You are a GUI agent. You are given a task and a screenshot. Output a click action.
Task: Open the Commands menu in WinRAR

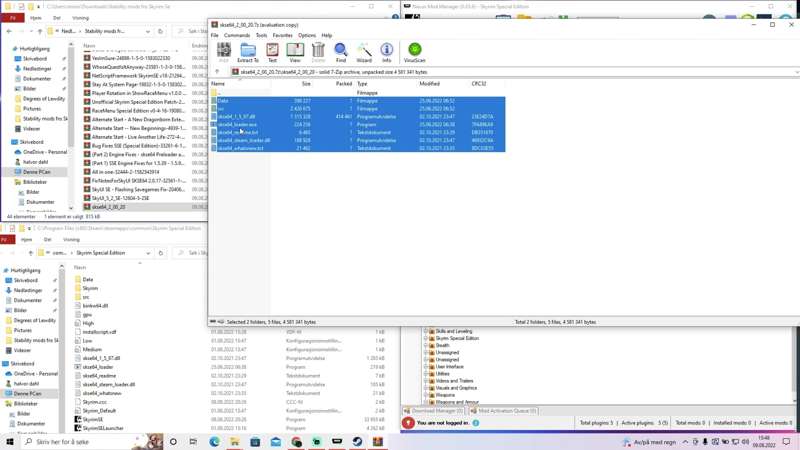(x=237, y=35)
